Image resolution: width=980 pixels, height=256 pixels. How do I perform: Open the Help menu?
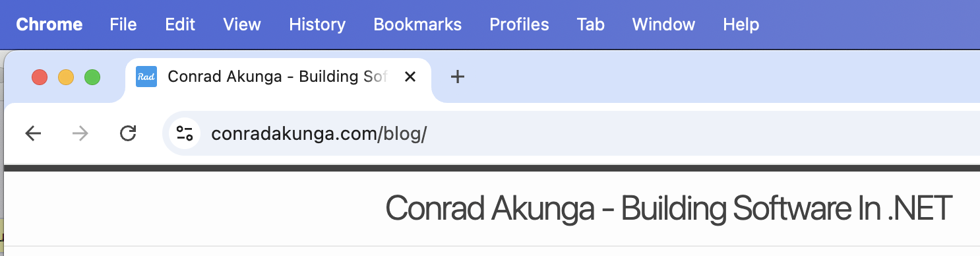741,24
